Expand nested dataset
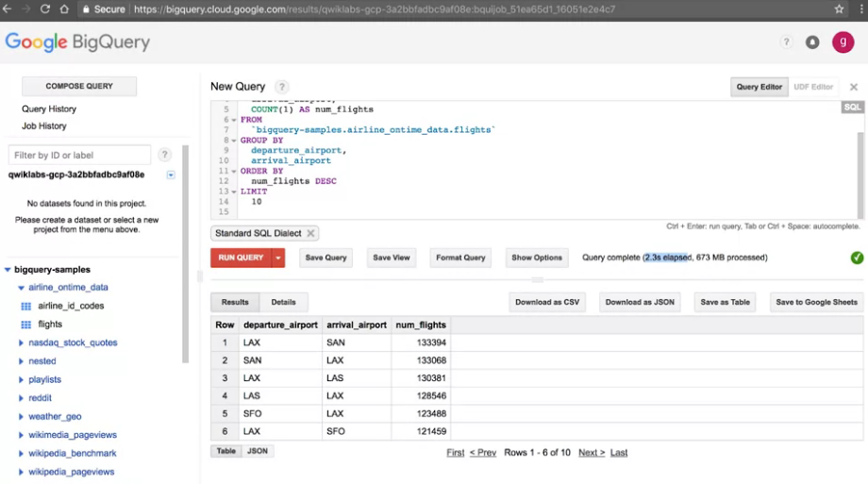Screen dimensions: 868x484 [x=21, y=361]
